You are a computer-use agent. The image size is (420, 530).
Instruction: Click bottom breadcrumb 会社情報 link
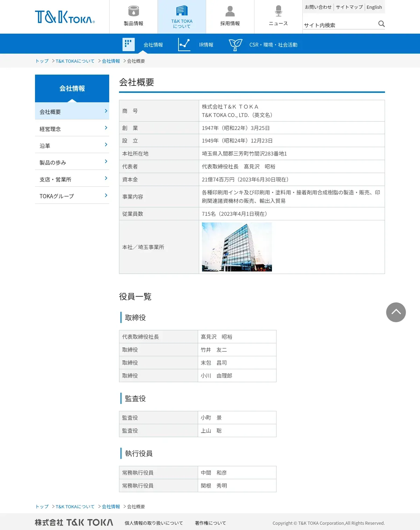coord(111,507)
